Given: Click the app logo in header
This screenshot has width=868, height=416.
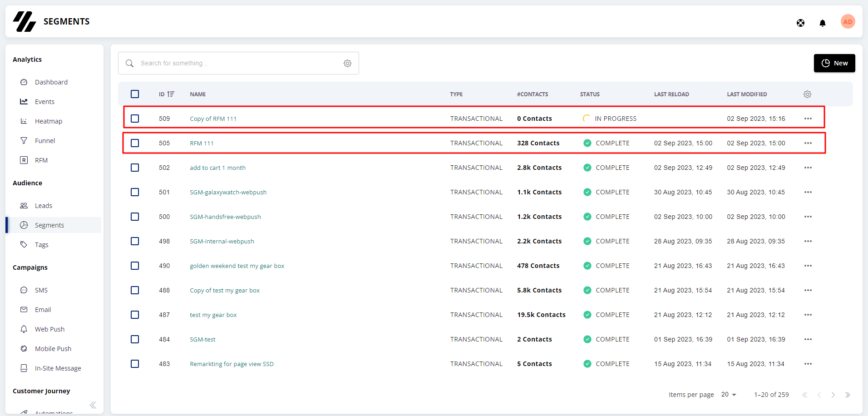Looking at the screenshot, I should click(24, 21).
